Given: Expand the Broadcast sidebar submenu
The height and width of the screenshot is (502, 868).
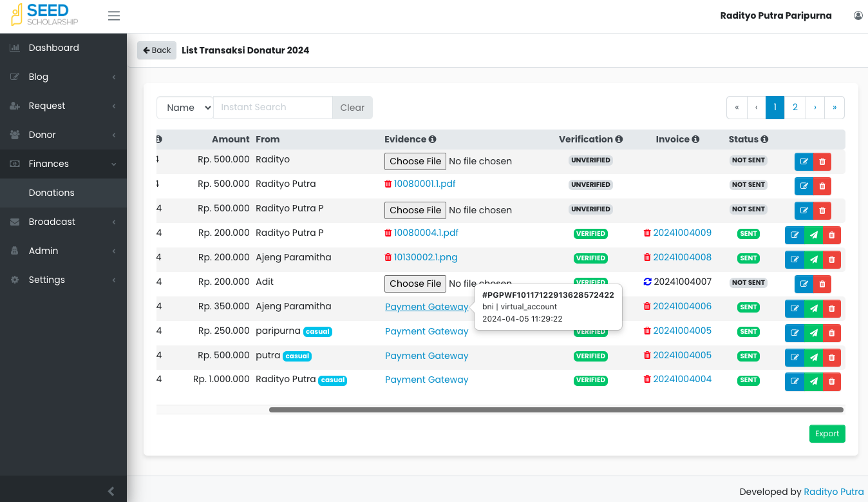Looking at the screenshot, I should (x=63, y=222).
